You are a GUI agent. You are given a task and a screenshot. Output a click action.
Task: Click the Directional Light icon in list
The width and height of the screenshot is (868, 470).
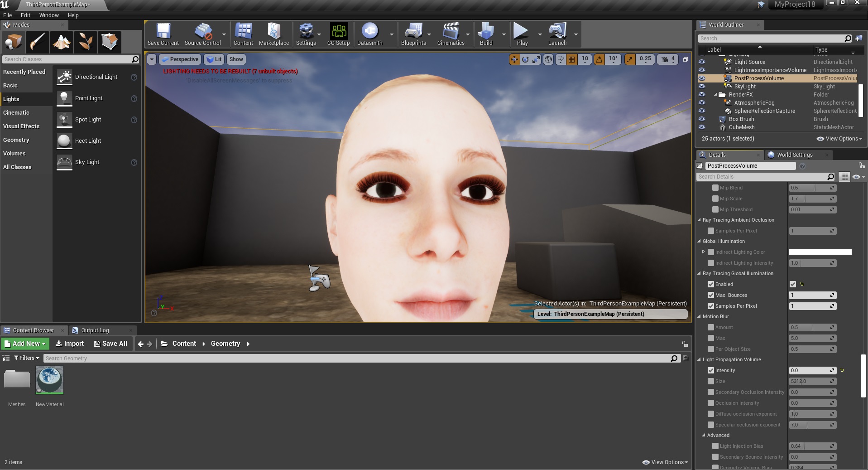pos(64,77)
